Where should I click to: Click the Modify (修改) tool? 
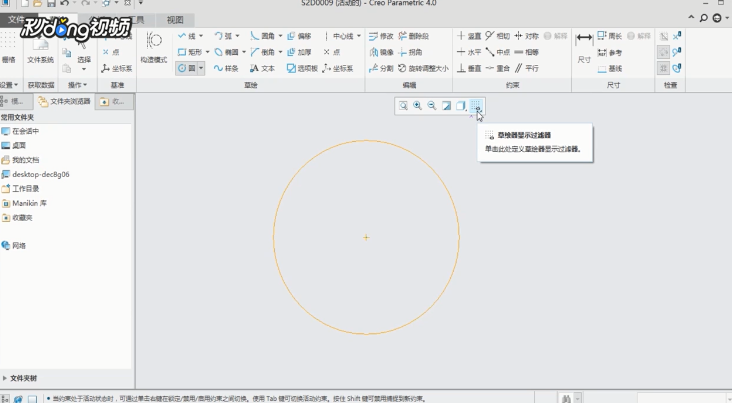click(381, 36)
